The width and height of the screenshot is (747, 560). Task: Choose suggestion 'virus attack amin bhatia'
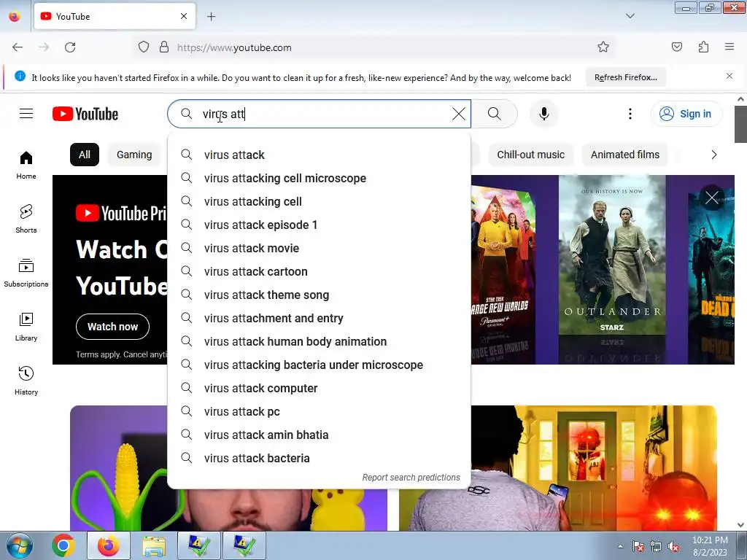320,435
